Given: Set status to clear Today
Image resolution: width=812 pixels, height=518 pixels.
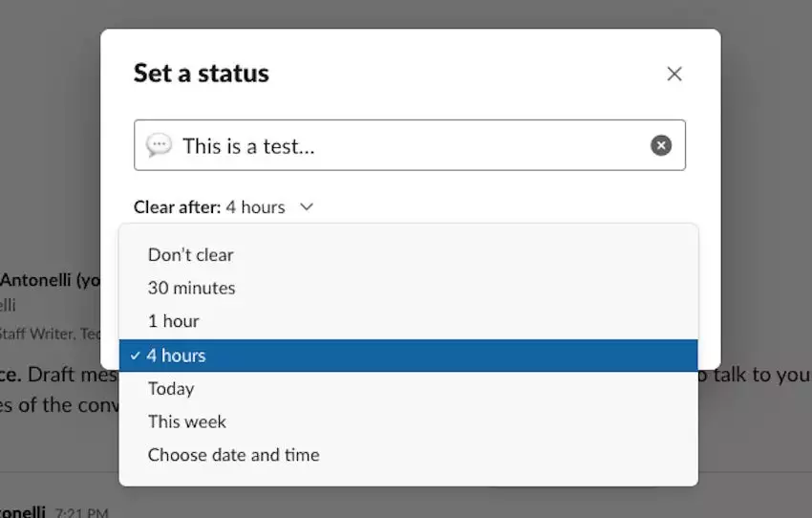Looking at the screenshot, I should pos(171,388).
